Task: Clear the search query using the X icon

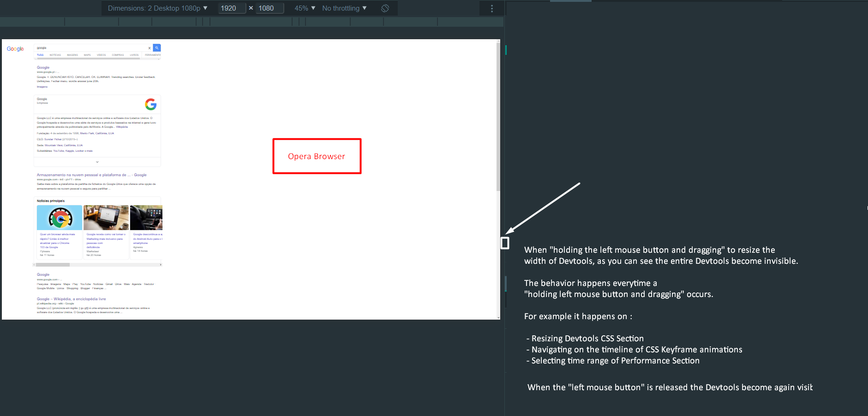Action: 149,48
